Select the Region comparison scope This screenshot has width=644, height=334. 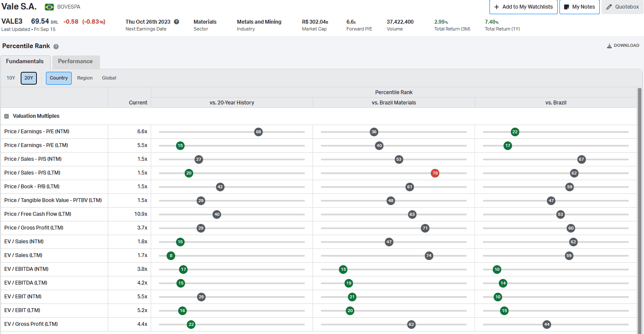click(85, 78)
